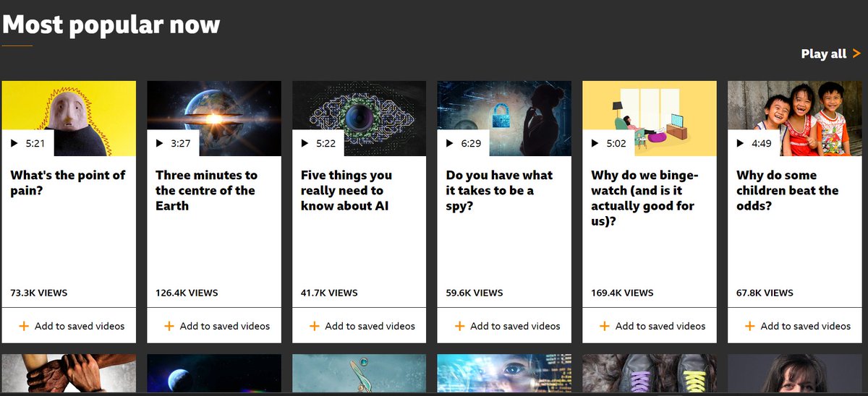868x396 pixels.
Task: Click the 169.4K VIEWS text
Action: pos(622,293)
